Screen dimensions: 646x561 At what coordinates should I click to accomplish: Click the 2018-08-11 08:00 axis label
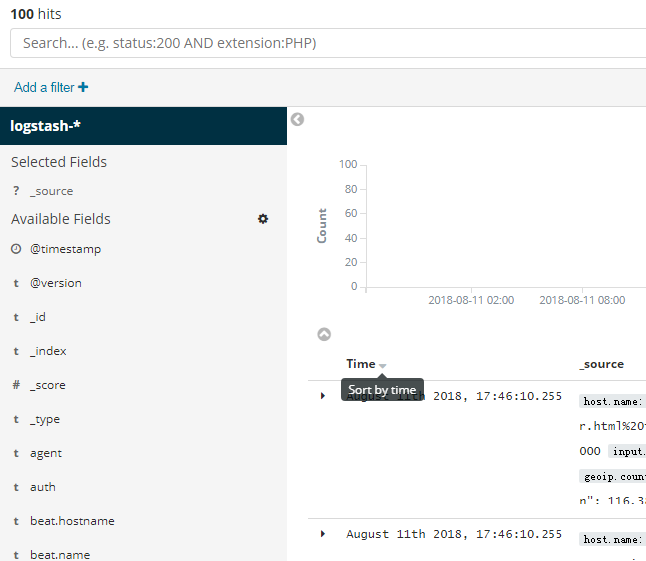point(582,300)
